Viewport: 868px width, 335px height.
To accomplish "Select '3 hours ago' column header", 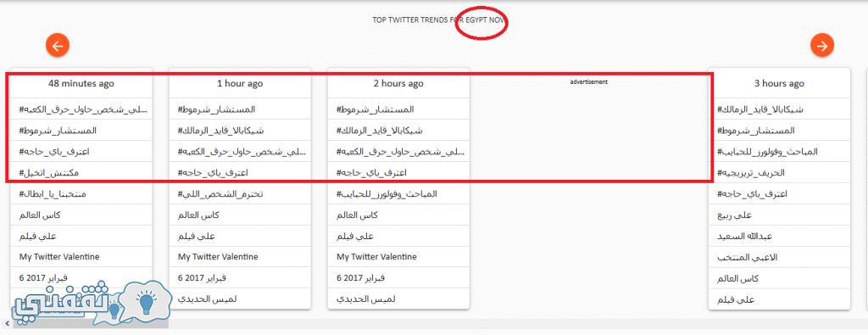I will click(x=779, y=84).
